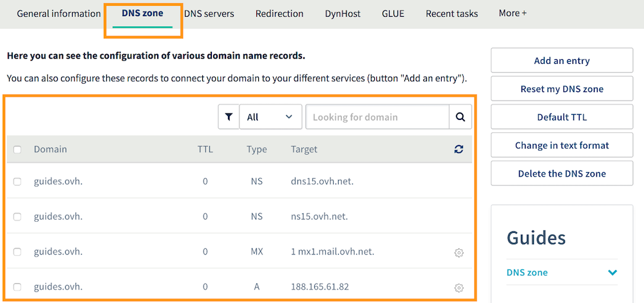Select the MX record row checkbox

click(17, 252)
